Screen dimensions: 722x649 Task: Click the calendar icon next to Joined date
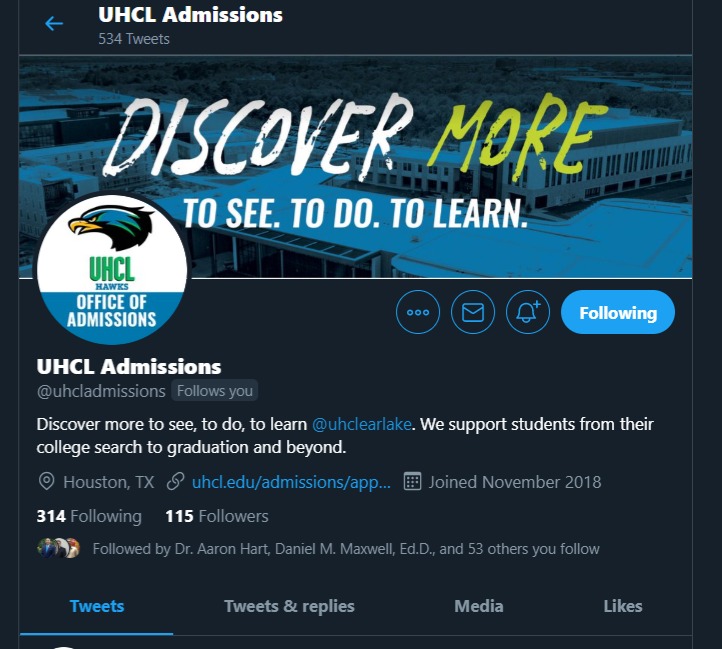[x=412, y=482]
